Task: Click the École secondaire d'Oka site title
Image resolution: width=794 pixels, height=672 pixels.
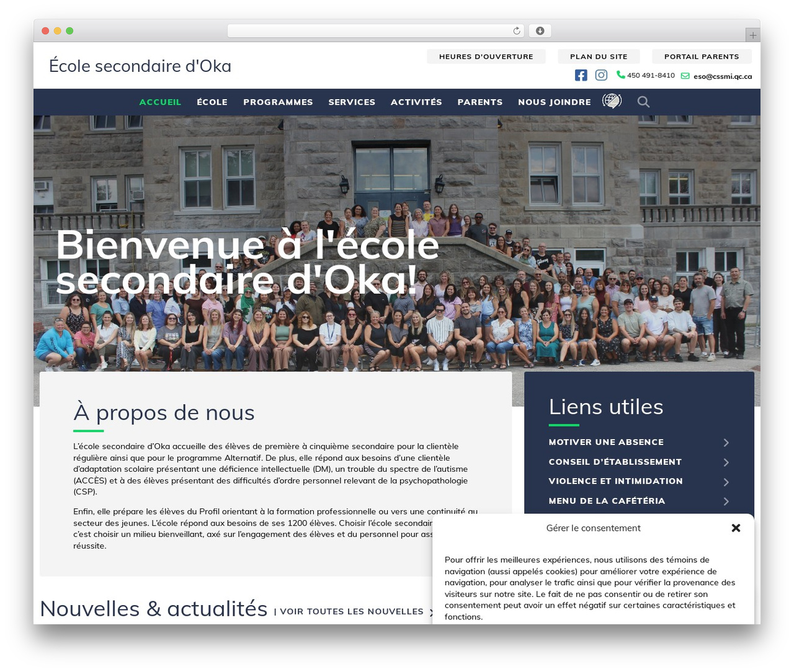Action: 140,66
